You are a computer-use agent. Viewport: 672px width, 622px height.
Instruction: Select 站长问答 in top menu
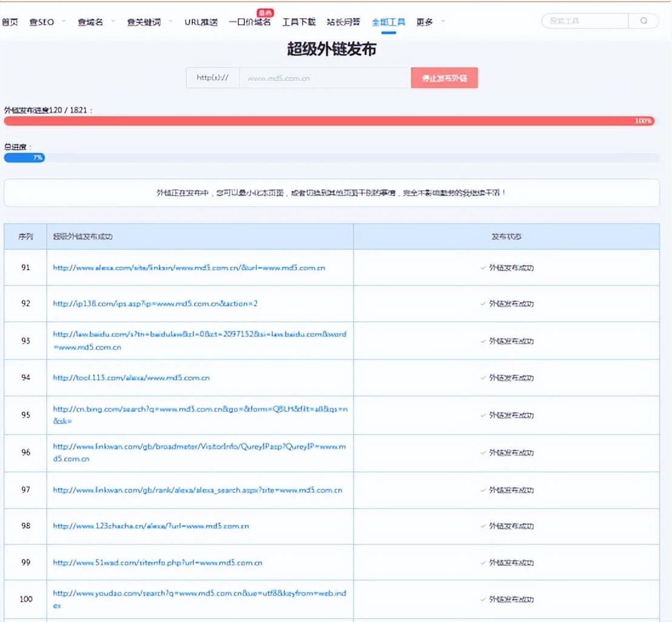click(x=343, y=22)
